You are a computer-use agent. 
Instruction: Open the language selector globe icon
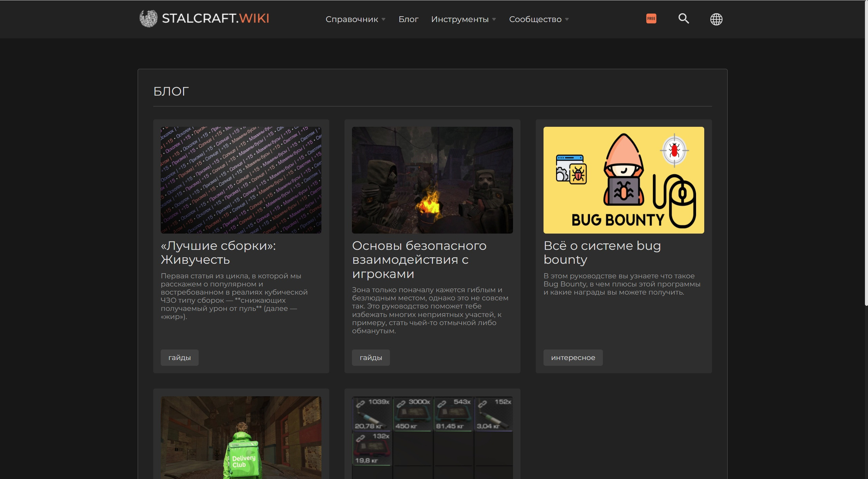point(716,19)
